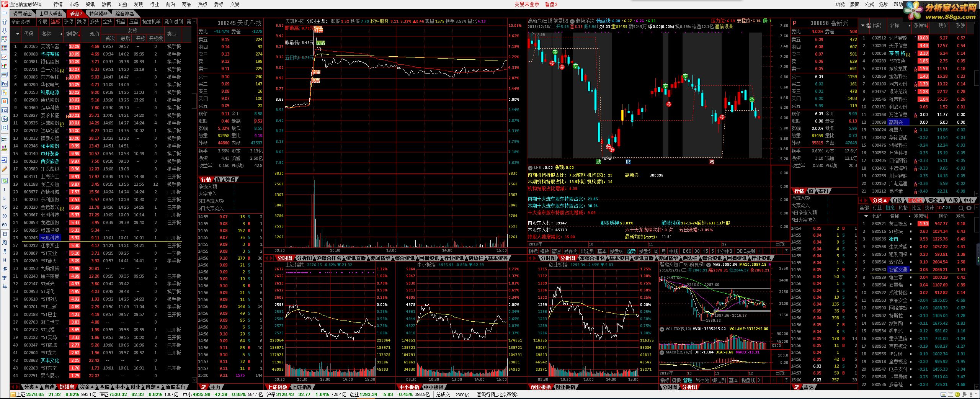Click the down arrow icon in left sidebar
The height and width of the screenshot is (399, 980).
(5, 31)
